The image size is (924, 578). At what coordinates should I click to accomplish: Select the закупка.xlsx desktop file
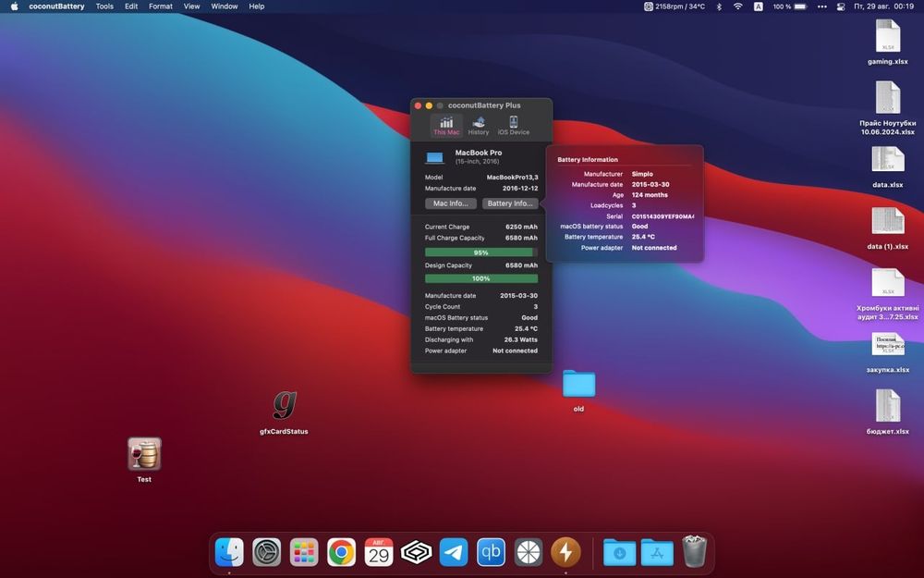888,352
